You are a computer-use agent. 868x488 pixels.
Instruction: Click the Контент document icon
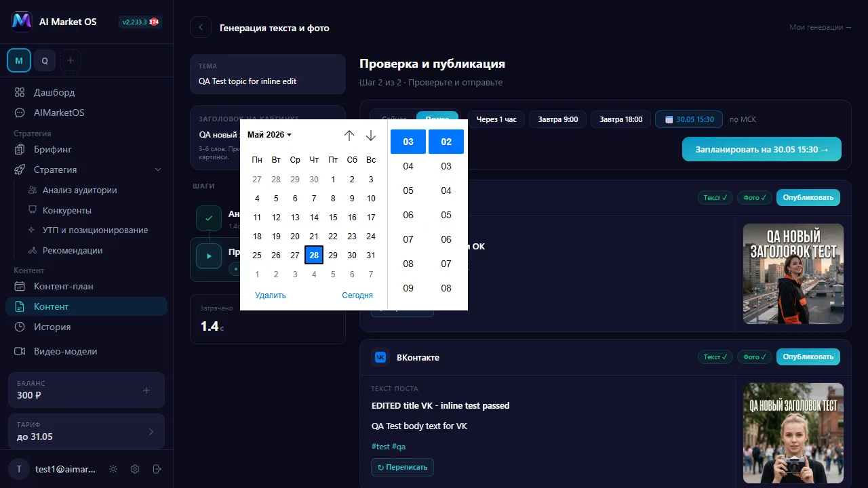[x=20, y=306]
